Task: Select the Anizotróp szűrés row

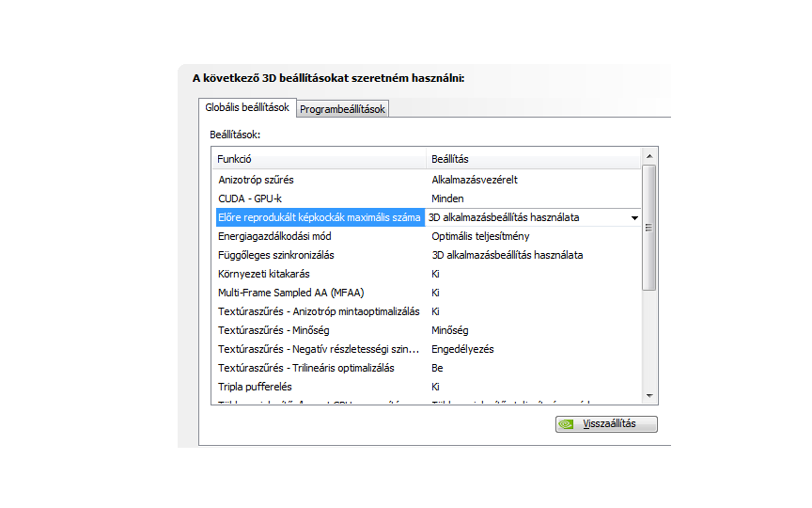Action: (428, 180)
